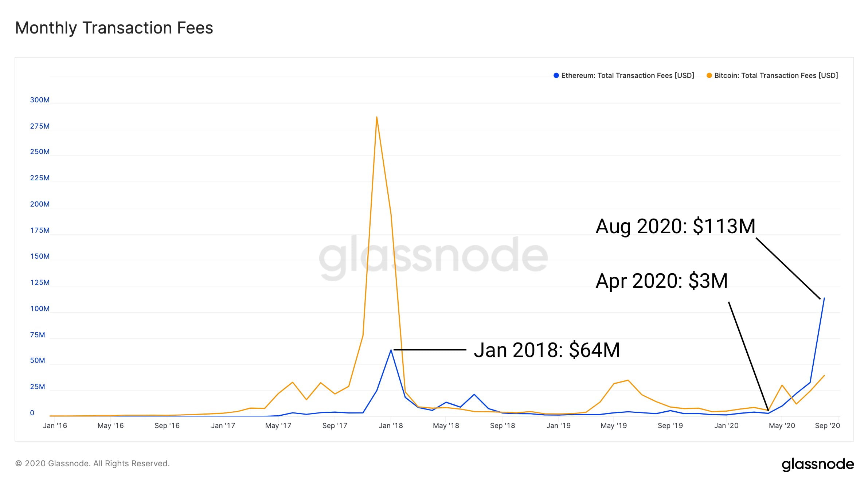Click the May '19 x-axis label
868x486 pixels.
pos(614,426)
